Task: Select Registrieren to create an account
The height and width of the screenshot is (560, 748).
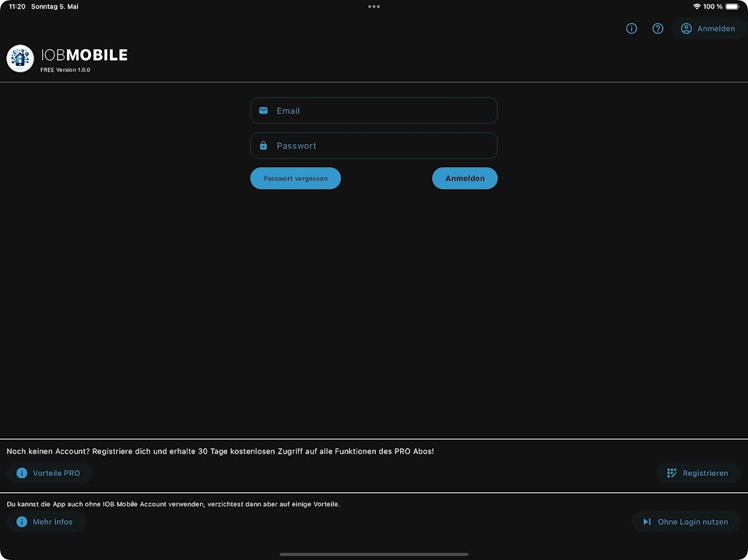Action: [x=698, y=473]
